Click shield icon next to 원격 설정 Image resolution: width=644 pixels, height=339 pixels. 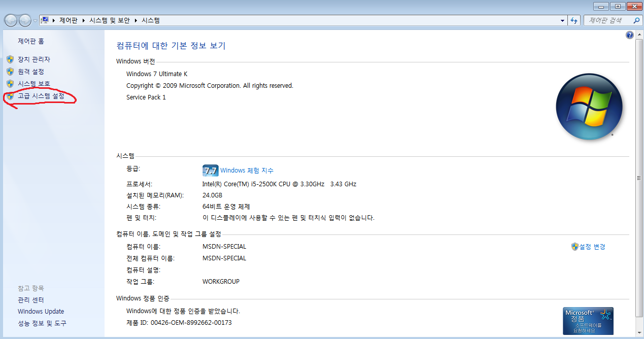(x=10, y=72)
